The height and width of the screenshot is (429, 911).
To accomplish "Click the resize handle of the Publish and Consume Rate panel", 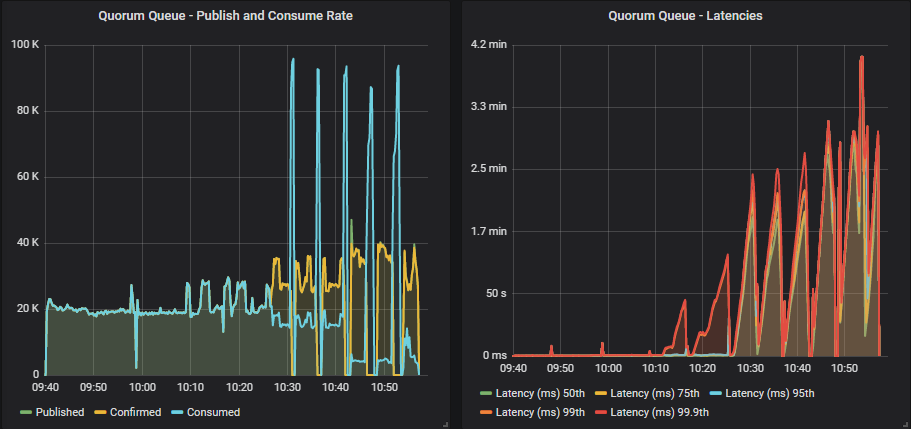I will 444,424.
